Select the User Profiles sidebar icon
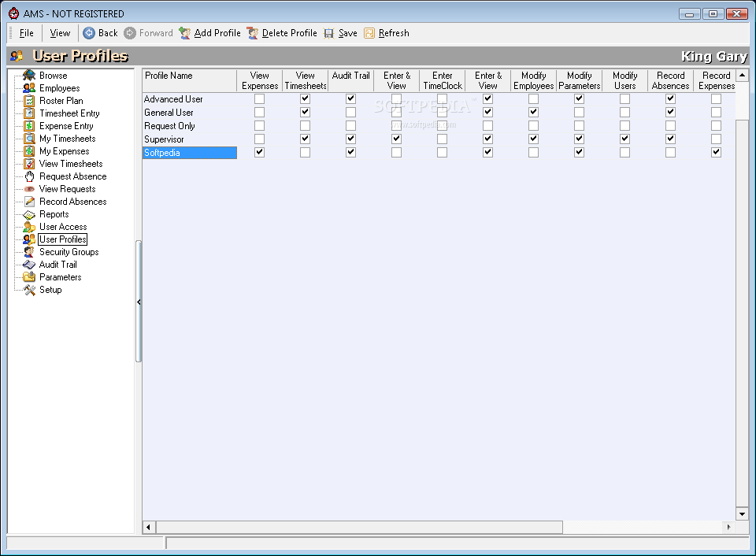 point(29,239)
